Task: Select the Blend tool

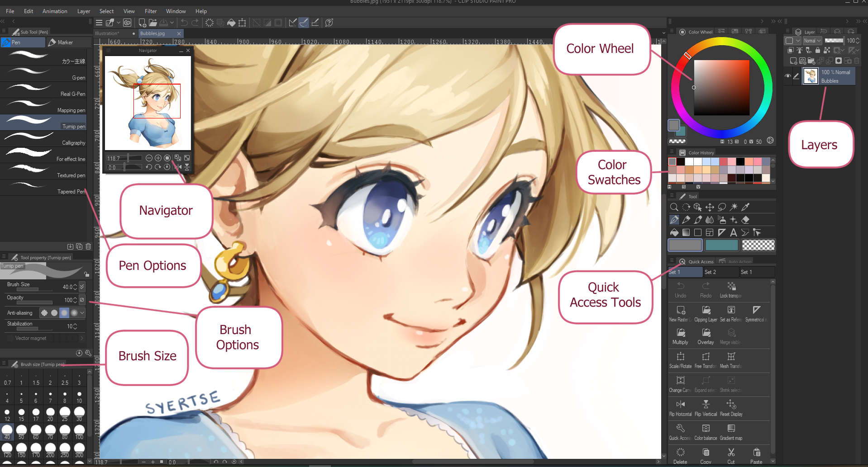Action: tap(710, 220)
